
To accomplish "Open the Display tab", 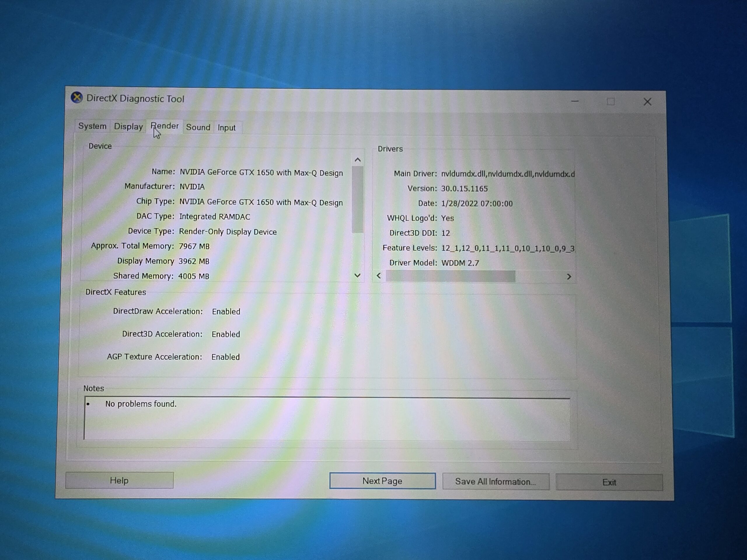I will tap(128, 127).
